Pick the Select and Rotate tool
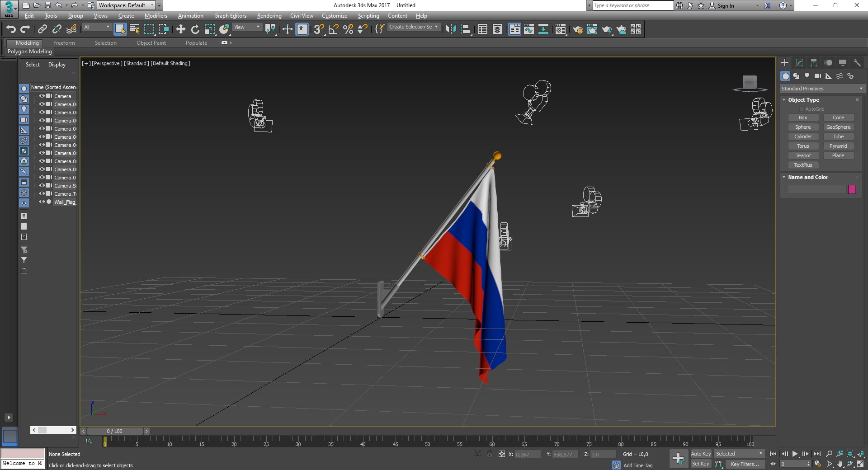 pos(195,29)
